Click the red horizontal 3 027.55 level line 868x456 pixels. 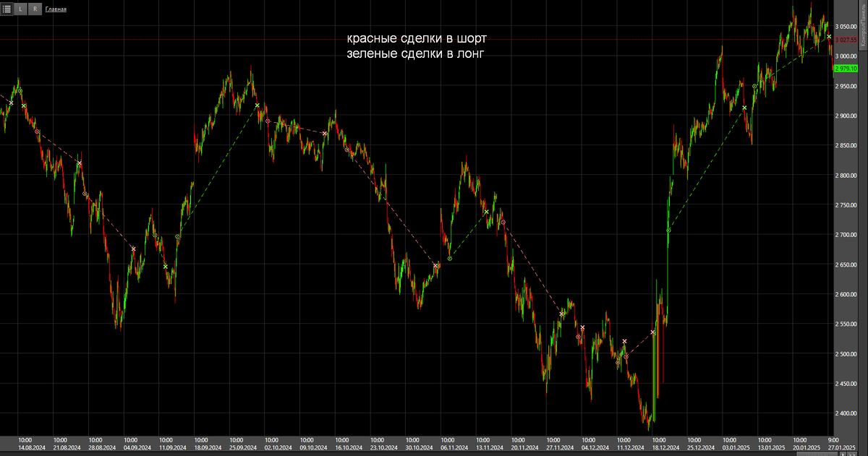(x=416, y=39)
